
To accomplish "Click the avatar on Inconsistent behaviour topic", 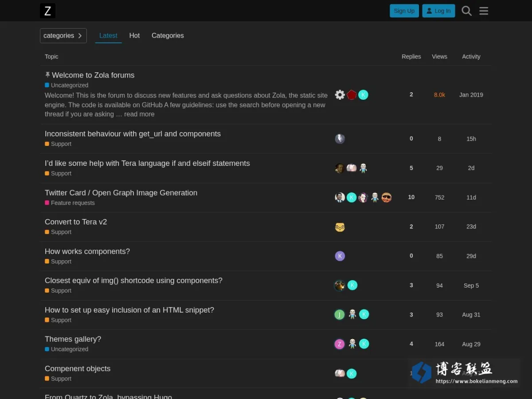I will [340, 139].
